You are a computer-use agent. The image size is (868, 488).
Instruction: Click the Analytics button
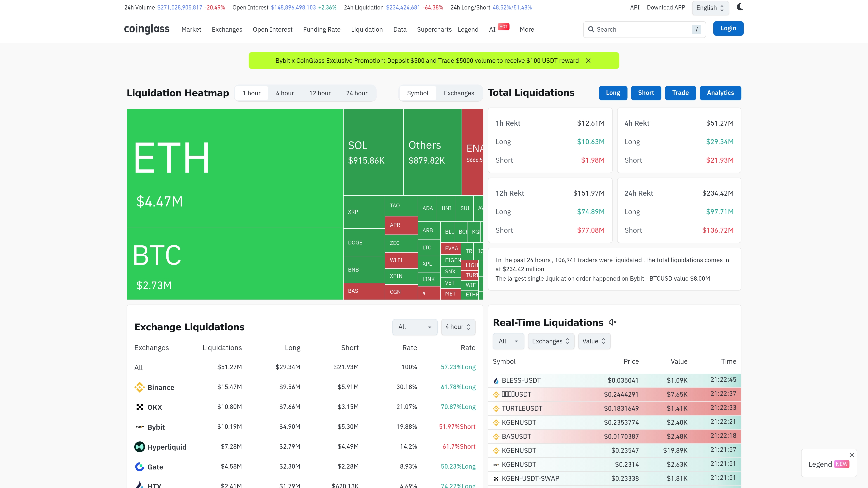click(x=720, y=93)
